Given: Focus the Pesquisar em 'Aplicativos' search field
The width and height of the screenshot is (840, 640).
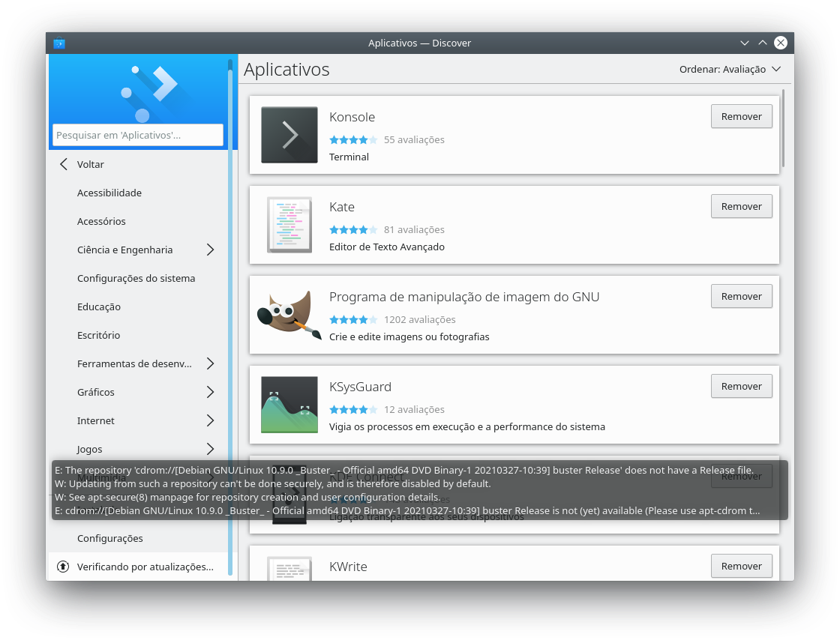Looking at the screenshot, I should point(138,135).
